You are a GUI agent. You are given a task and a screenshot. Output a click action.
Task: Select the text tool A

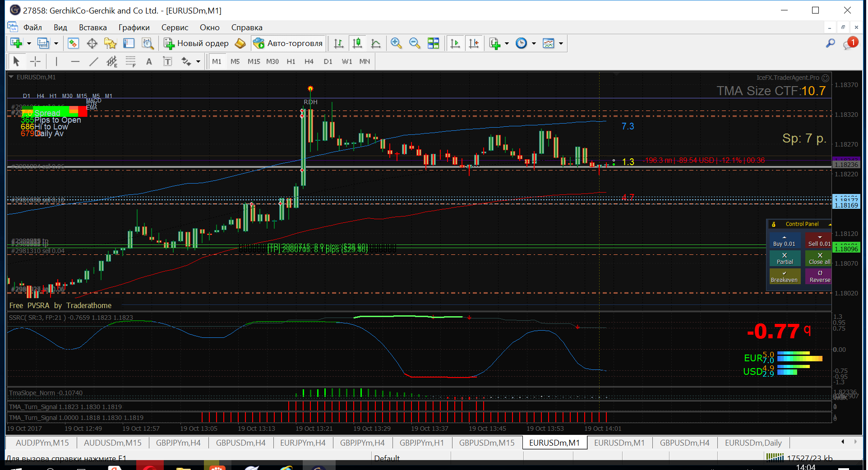pyautogui.click(x=149, y=61)
